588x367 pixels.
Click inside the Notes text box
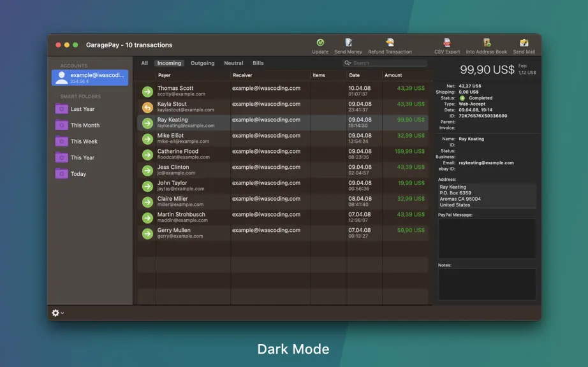(487, 284)
